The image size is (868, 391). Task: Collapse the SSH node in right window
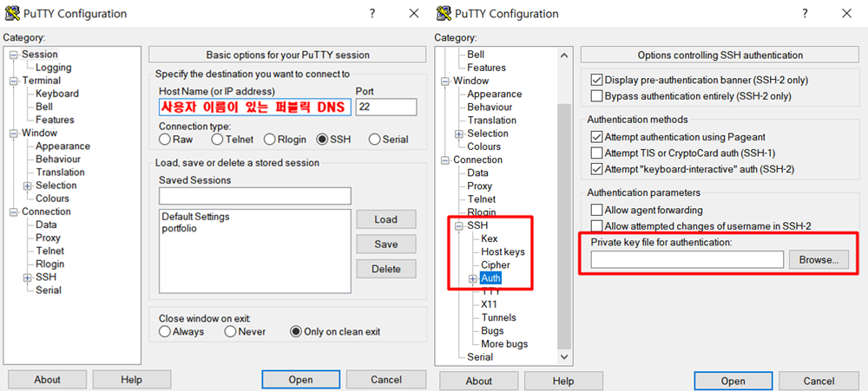[459, 225]
